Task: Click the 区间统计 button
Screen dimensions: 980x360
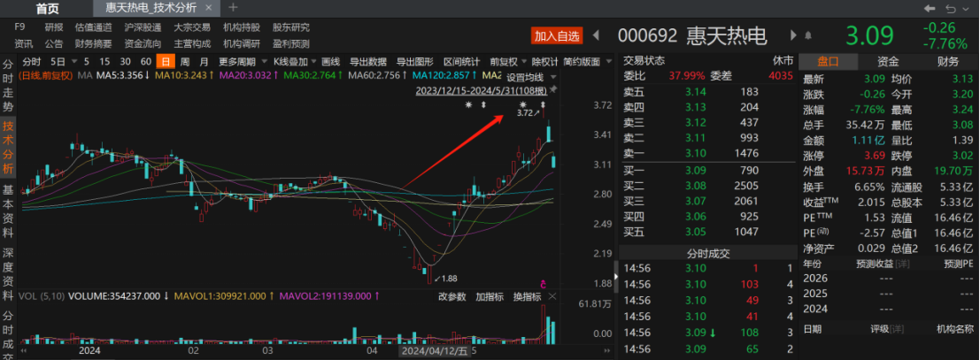Action: click(x=462, y=62)
